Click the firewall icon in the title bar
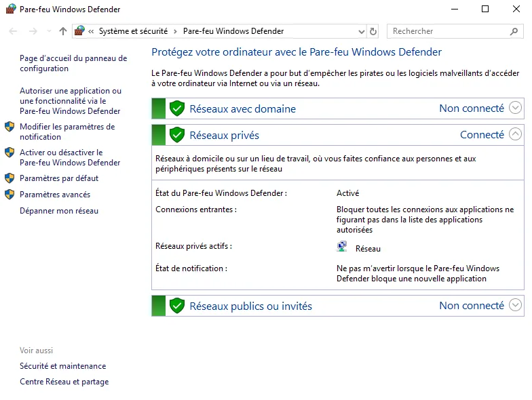This screenshot has width=532, height=400. click(x=11, y=9)
